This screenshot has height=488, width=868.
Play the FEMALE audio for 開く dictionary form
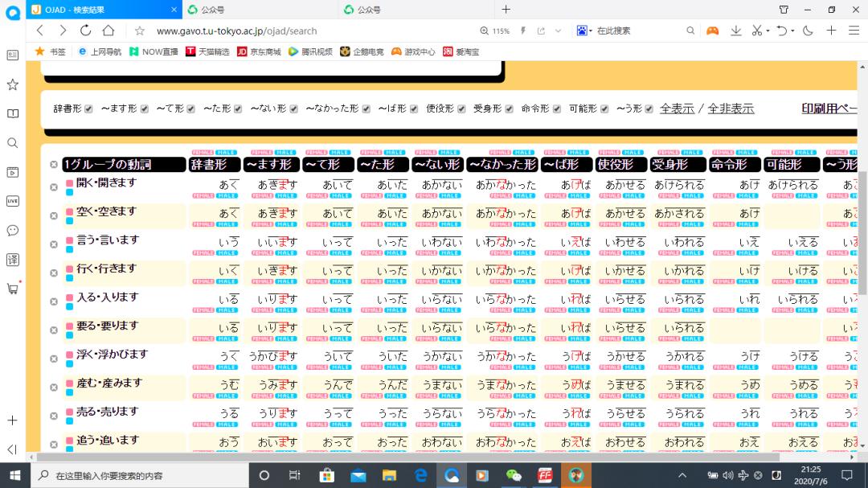click(x=203, y=195)
